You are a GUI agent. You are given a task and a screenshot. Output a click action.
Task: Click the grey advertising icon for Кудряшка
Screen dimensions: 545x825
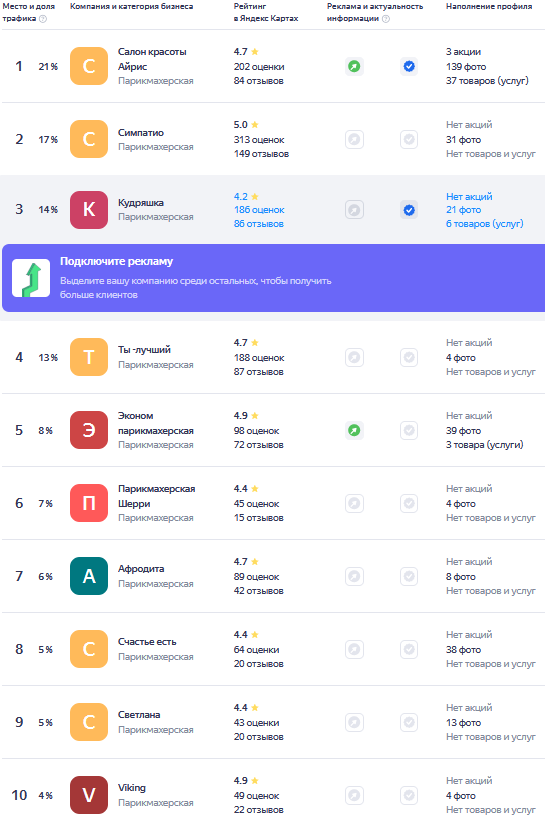click(355, 210)
